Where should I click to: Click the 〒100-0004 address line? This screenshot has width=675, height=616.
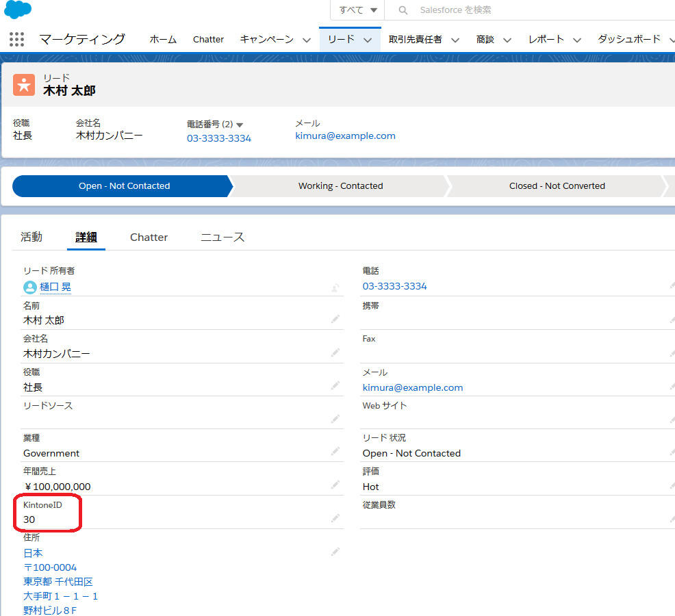click(50, 567)
